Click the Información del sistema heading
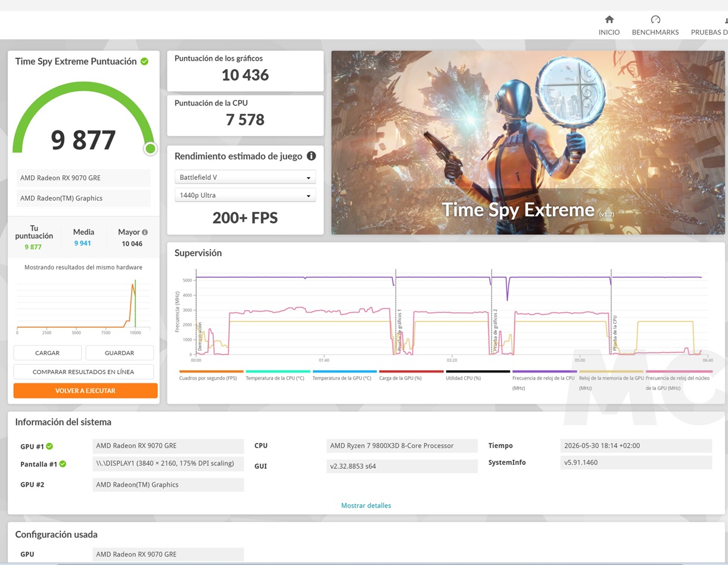Viewport: 728px width, 565px height. click(x=63, y=422)
